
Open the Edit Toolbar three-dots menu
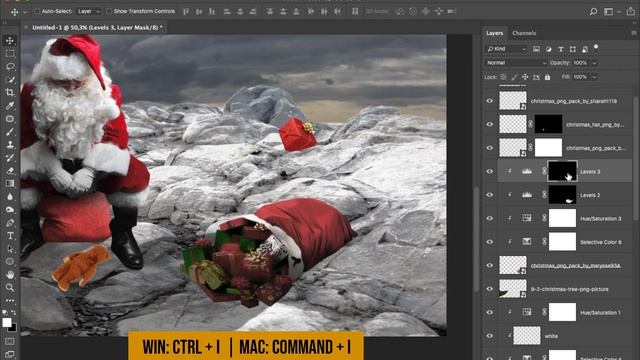(x=10, y=300)
